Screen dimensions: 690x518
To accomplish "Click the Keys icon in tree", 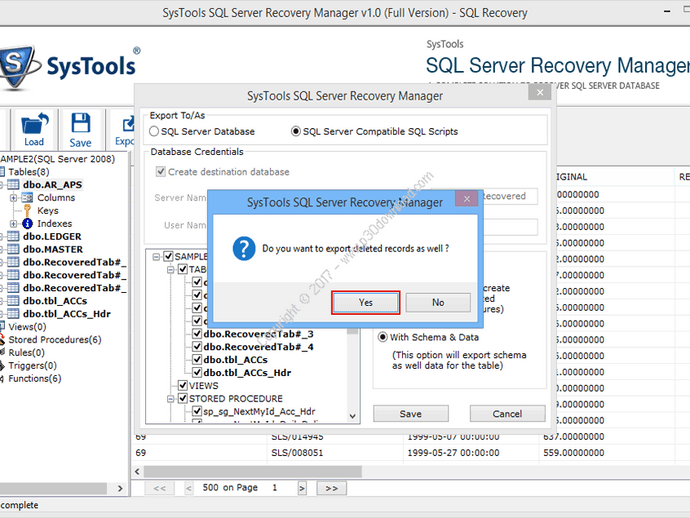I will [27, 211].
